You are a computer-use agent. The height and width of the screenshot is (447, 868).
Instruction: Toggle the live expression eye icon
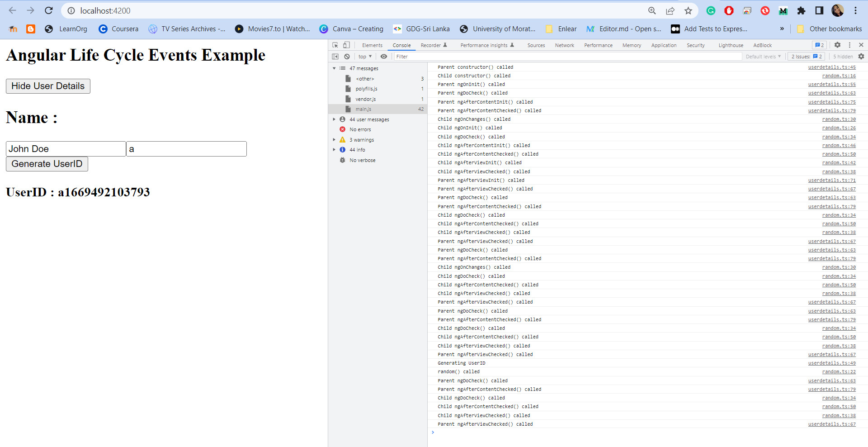pos(384,57)
